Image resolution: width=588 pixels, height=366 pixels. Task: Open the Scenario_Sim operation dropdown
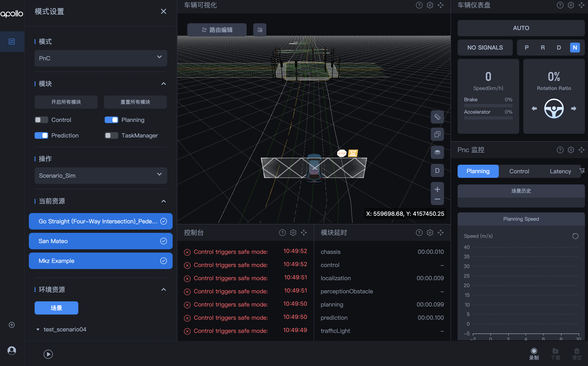tap(101, 176)
